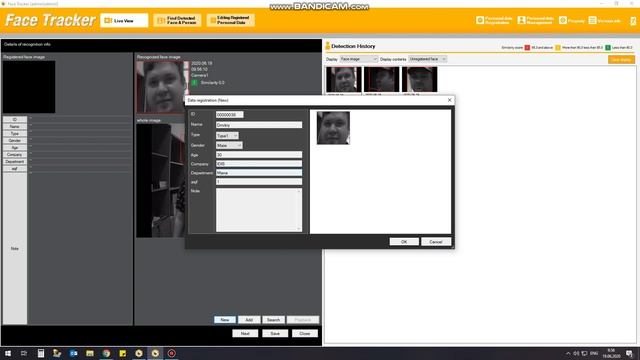Switch to Editing Registered Personal Data tab
640x360 pixels.
tap(231, 20)
